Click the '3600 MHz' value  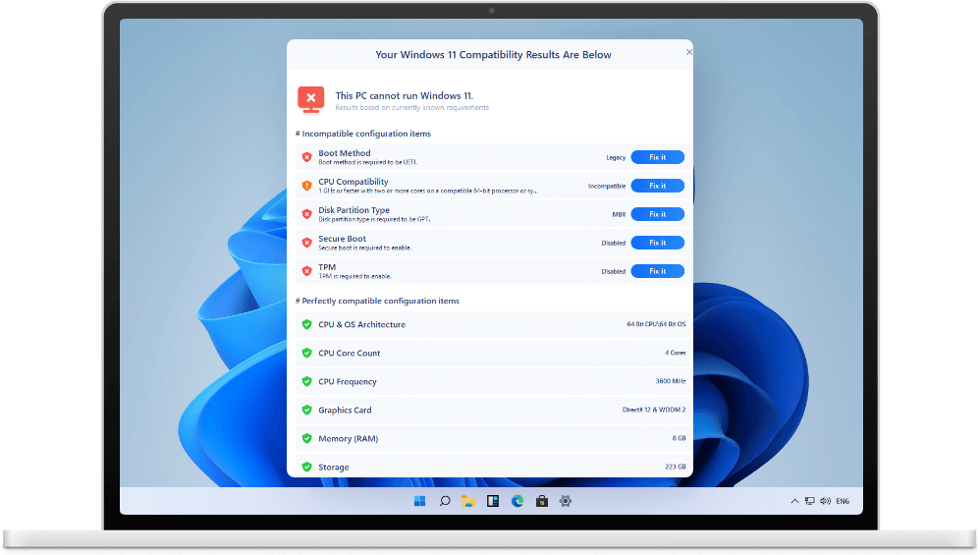(x=670, y=381)
